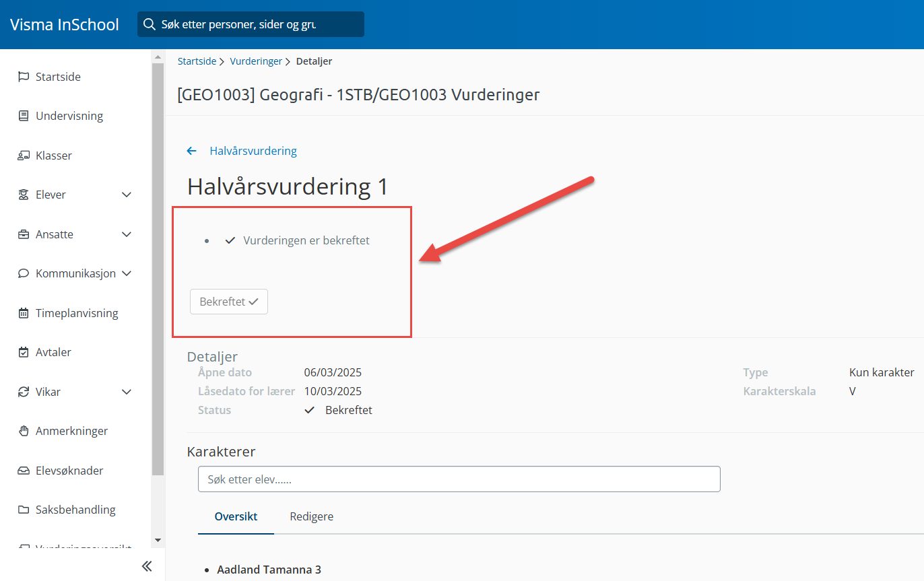Follow the Halvårsvurdering back link
Viewport: 924px width, 581px height.
pos(253,151)
